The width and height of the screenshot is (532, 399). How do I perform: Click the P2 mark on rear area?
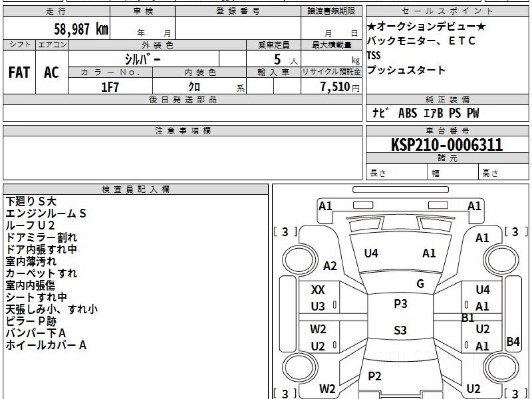(x=375, y=376)
